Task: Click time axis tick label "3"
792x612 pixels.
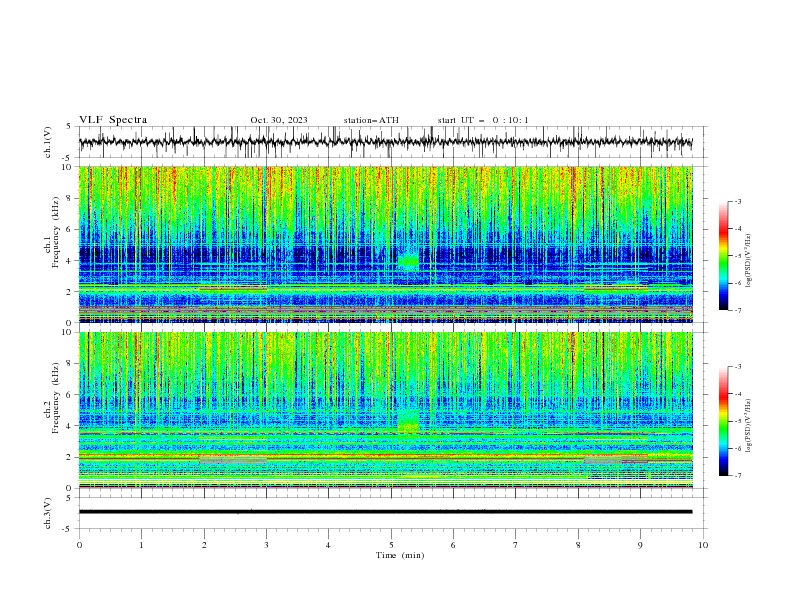Action: coord(266,545)
